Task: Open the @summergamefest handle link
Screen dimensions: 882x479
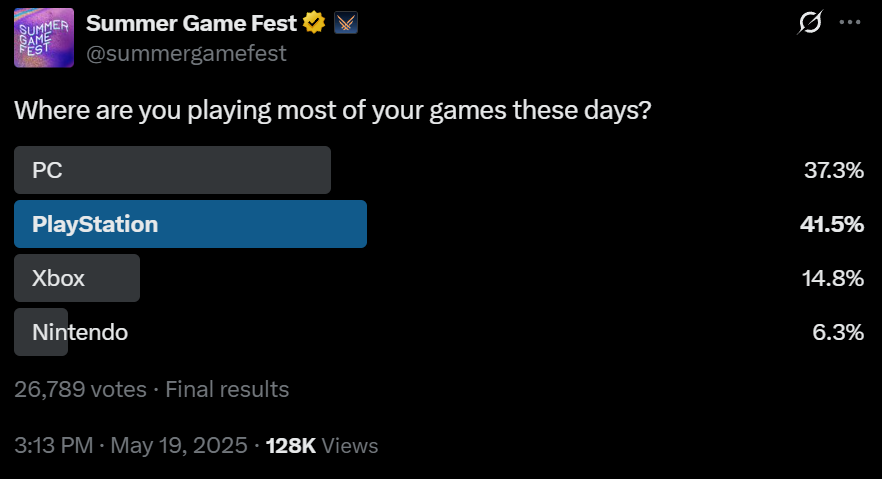Action: coord(186,53)
